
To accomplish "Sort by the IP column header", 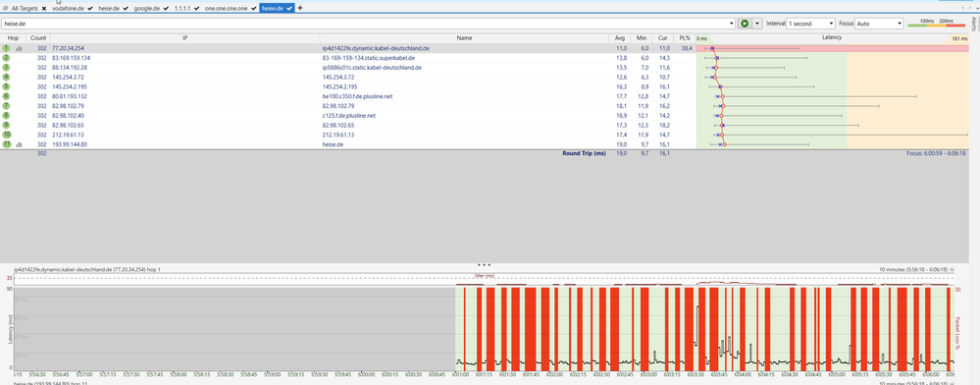I will pyautogui.click(x=185, y=38).
